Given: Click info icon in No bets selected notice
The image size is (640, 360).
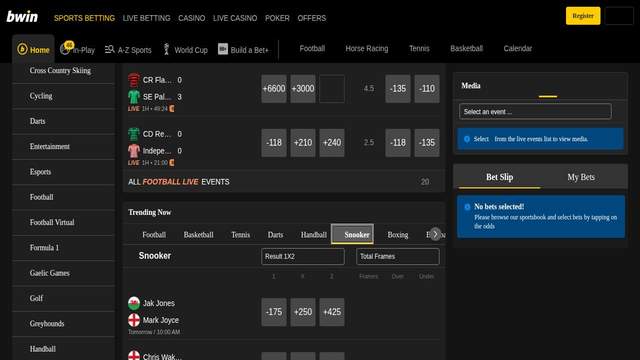Looking at the screenshot, I should click(x=467, y=207).
